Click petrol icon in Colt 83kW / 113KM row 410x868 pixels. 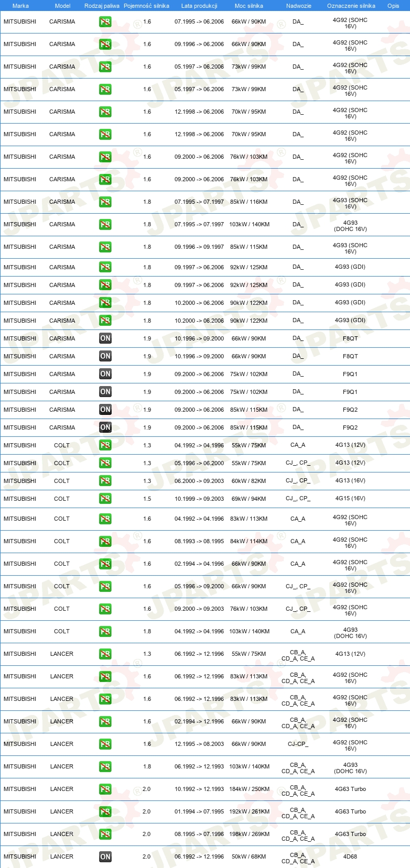(x=105, y=519)
